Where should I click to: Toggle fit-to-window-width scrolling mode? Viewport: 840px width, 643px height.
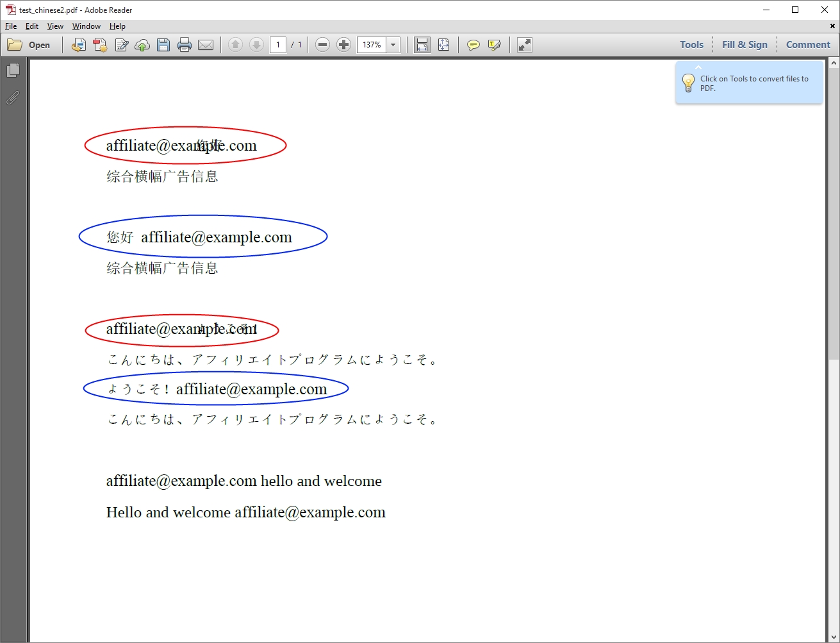coord(422,45)
